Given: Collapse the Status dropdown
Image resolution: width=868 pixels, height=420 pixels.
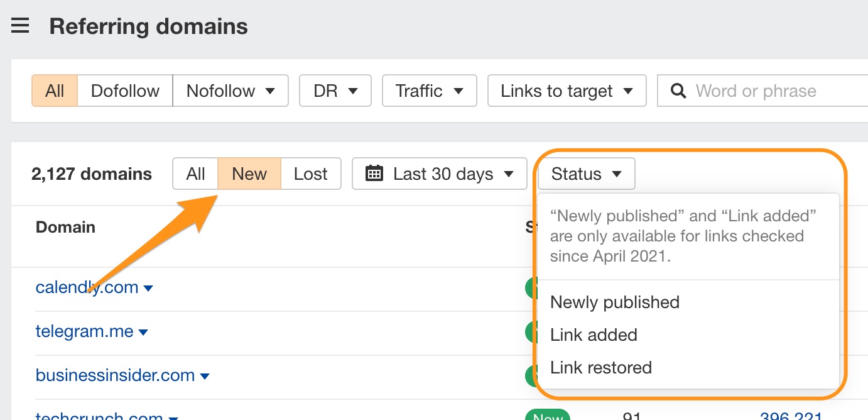Looking at the screenshot, I should (x=586, y=174).
